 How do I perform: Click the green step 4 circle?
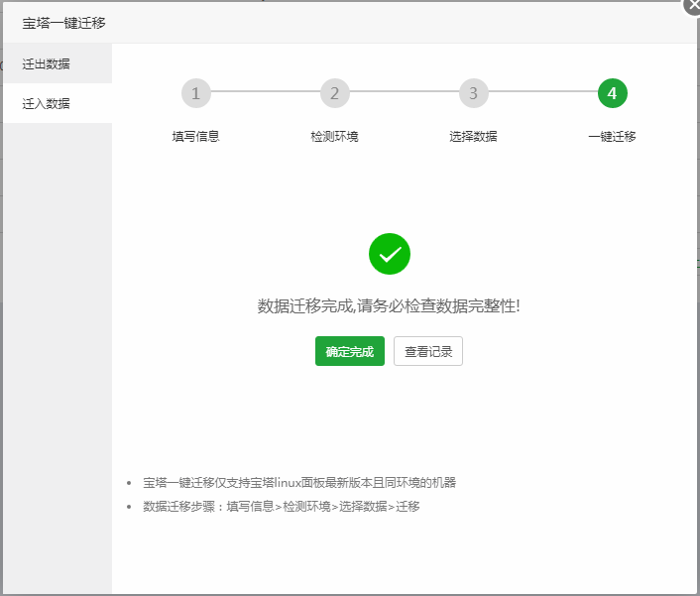[612, 93]
